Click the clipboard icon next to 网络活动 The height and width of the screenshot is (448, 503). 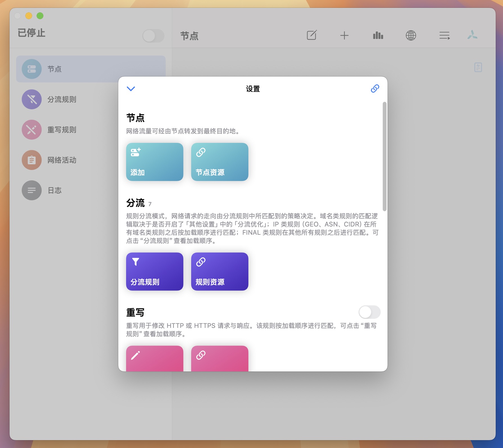coord(31,160)
